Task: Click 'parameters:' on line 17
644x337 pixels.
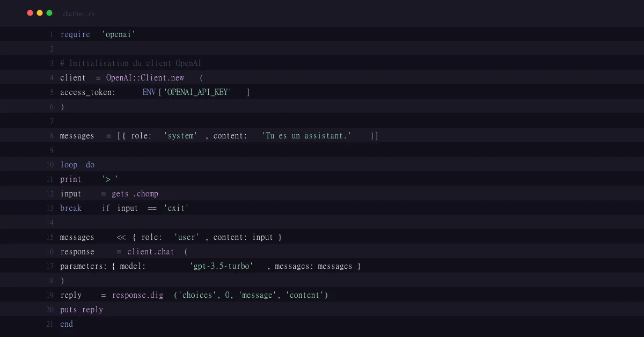Action: [x=84, y=266]
